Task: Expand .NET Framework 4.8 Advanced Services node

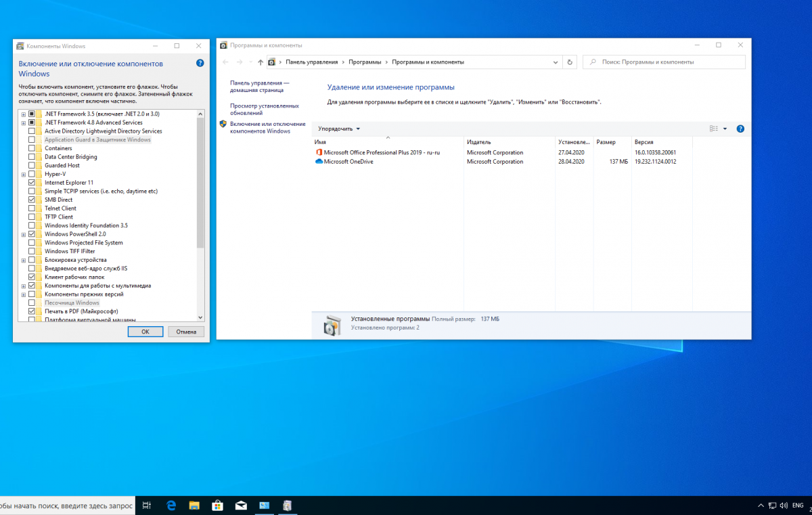Action: [24, 122]
